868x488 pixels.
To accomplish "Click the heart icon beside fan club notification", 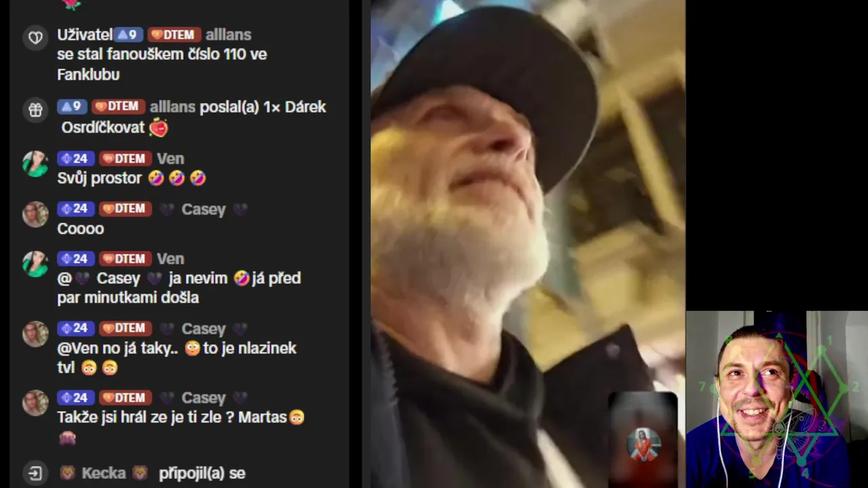I will tap(35, 37).
